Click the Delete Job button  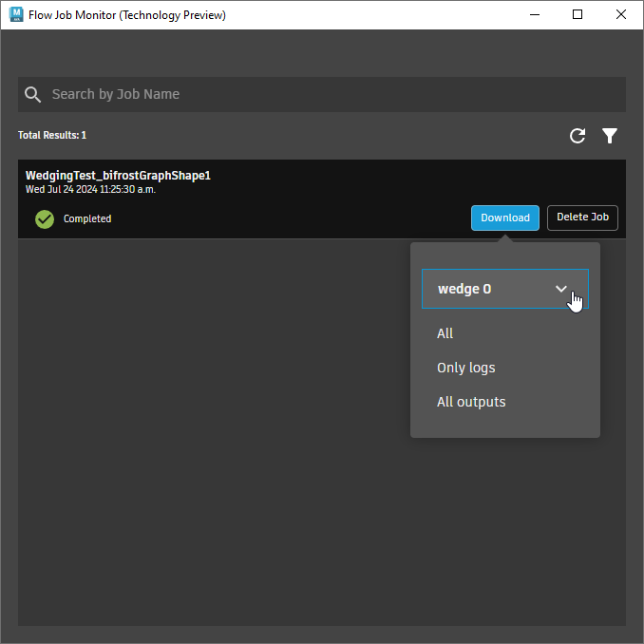pyautogui.click(x=582, y=218)
